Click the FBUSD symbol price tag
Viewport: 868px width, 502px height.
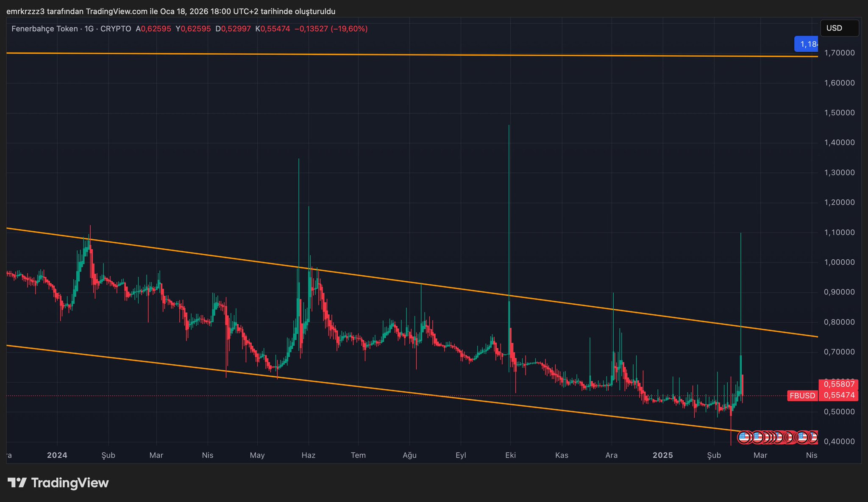(802, 396)
